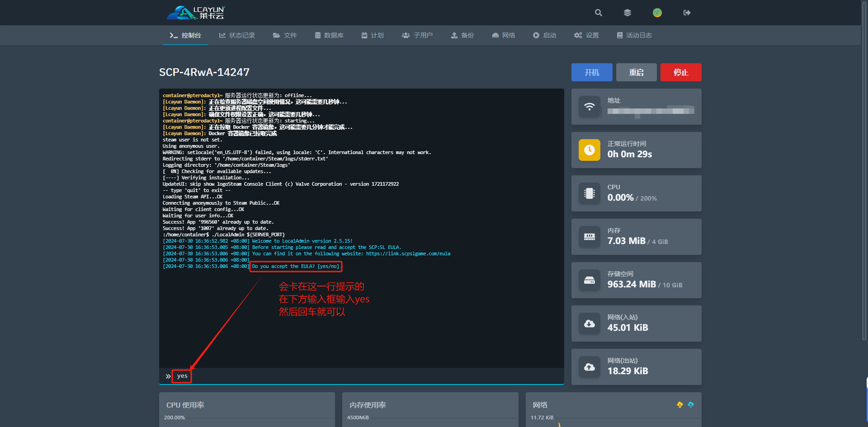Click the 内存使用率 chart heading
Image resolution: width=868 pixels, height=427 pixels.
click(368, 405)
